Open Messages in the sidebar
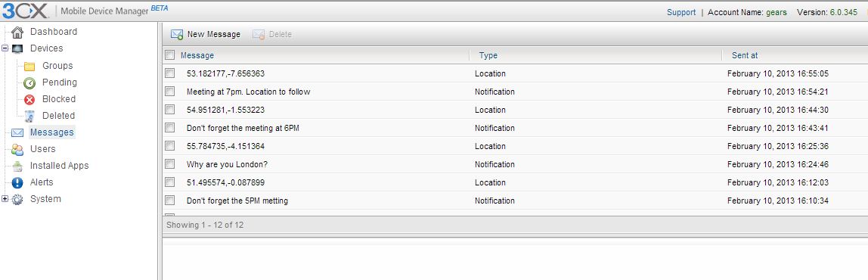The width and height of the screenshot is (868, 280). pos(51,132)
